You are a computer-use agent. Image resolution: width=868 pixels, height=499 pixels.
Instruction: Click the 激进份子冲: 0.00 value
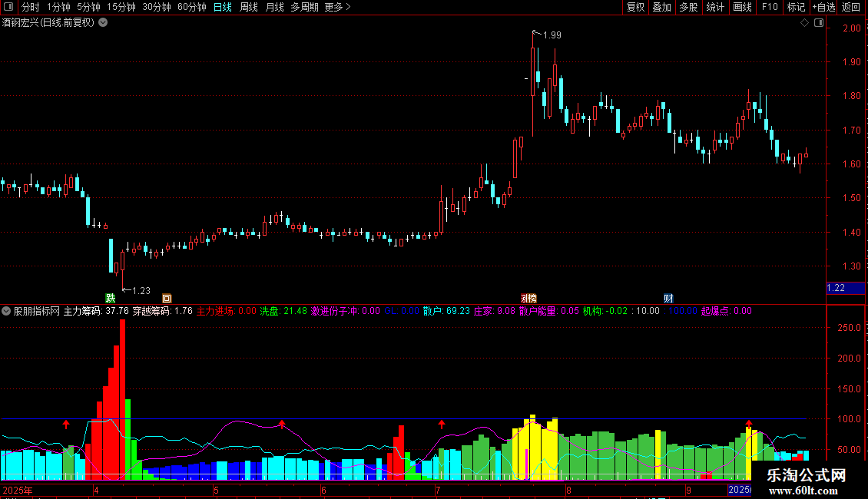346,311
